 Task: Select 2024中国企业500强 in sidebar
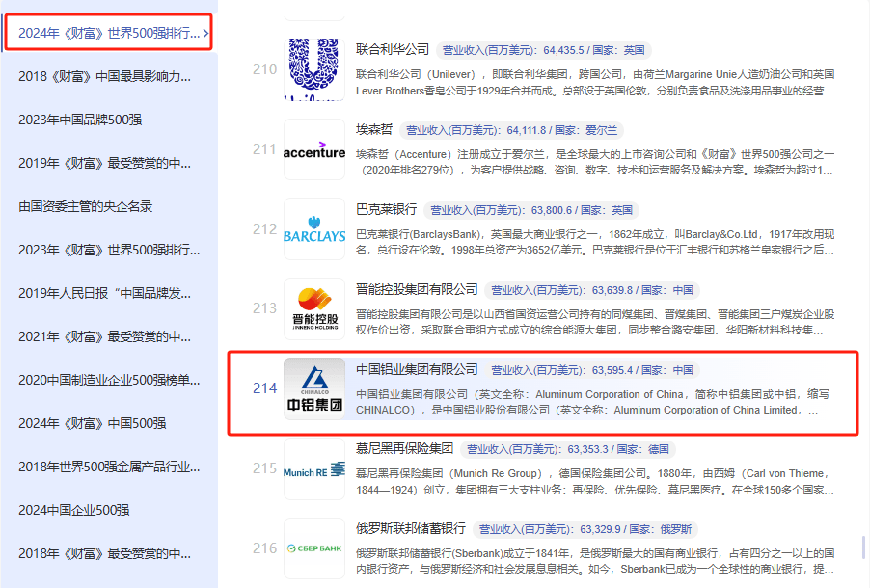(74, 510)
